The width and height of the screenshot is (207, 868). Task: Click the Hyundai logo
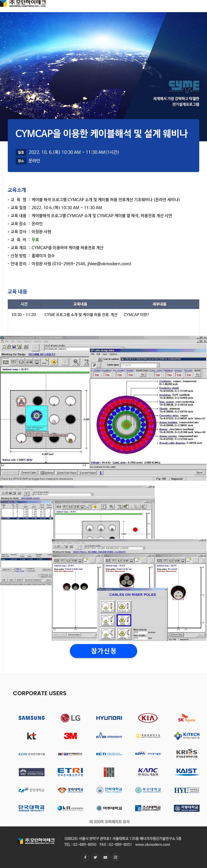pos(109,718)
